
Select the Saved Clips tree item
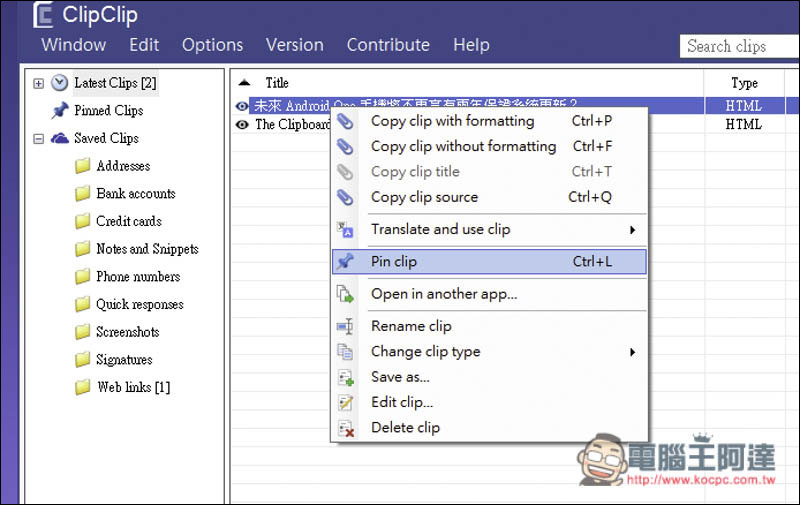tap(106, 138)
